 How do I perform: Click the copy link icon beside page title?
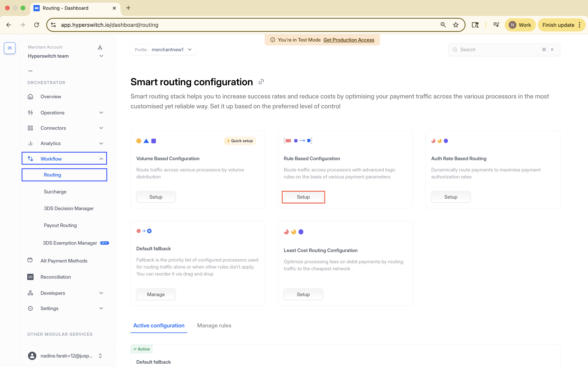(261, 82)
